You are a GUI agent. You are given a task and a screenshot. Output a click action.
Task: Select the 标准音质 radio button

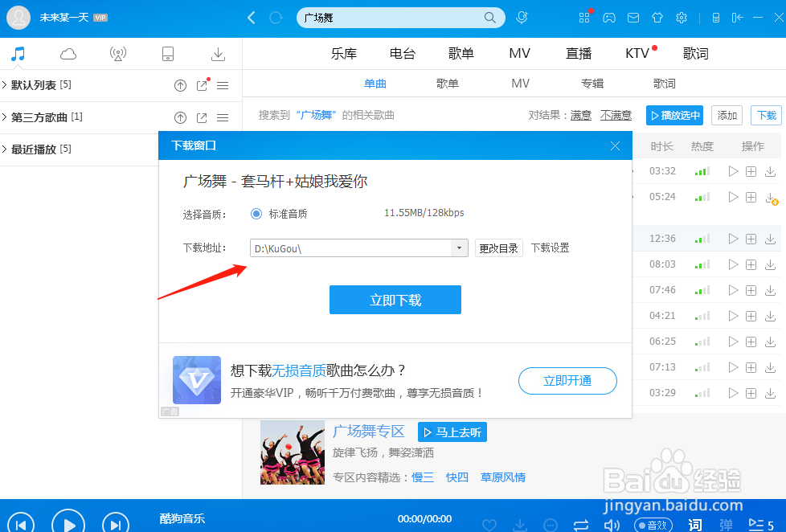tap(256, 214)
